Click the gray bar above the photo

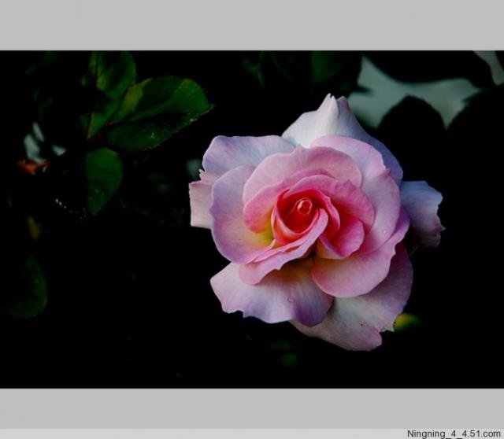click(252, 25)
